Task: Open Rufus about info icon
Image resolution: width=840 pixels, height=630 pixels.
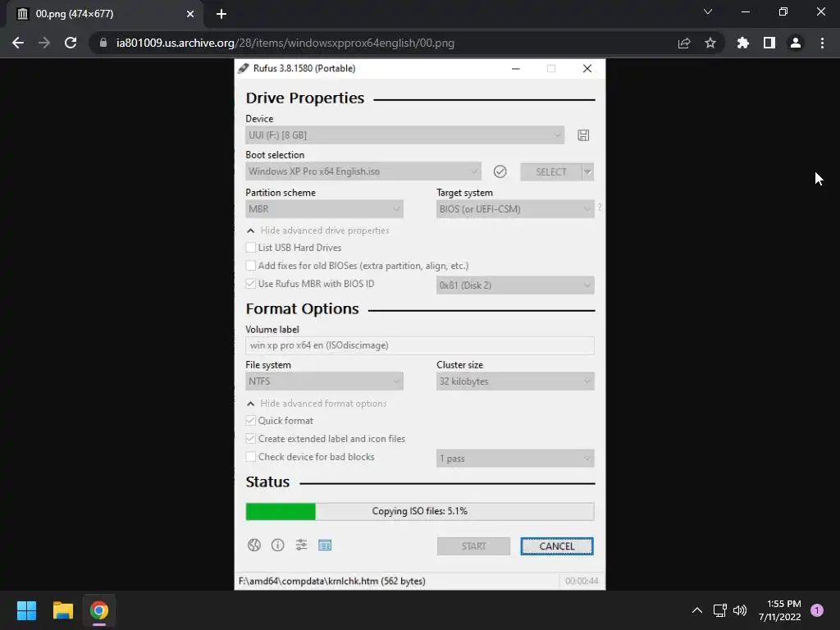Action: pos(277,545)
